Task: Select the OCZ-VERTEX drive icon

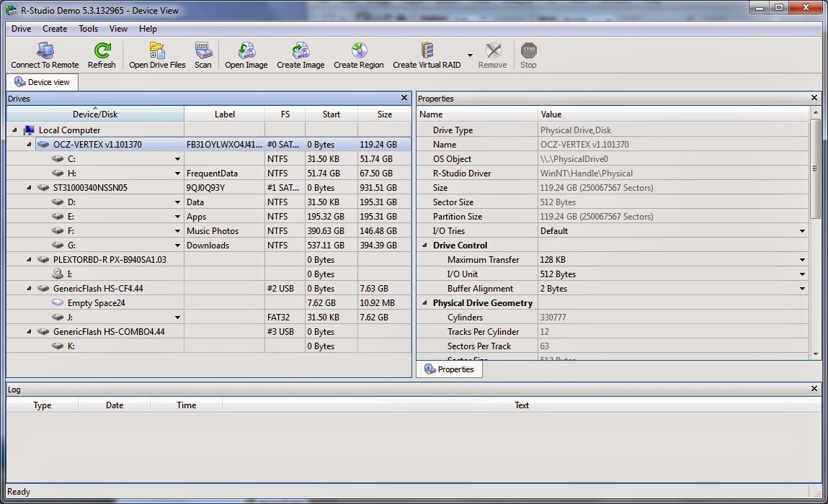Action: pos(43,144)
